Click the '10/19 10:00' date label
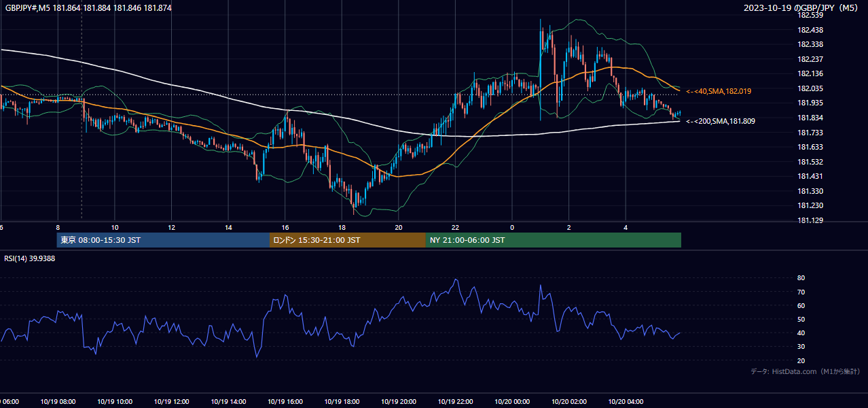 [115, 402]
